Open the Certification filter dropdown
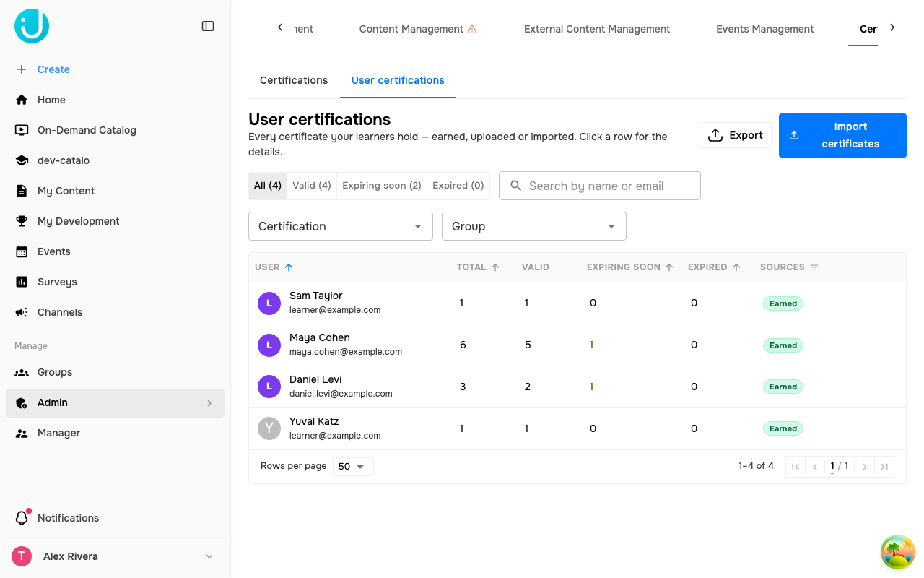This screenshot has height=578, width=924. pyautogui.click(x=341, y=226)
